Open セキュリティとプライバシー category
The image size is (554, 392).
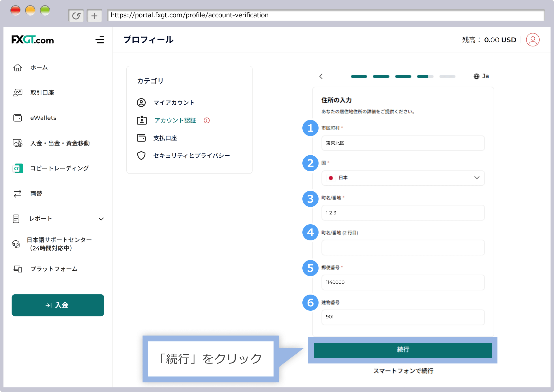click(x=192, y=155)
